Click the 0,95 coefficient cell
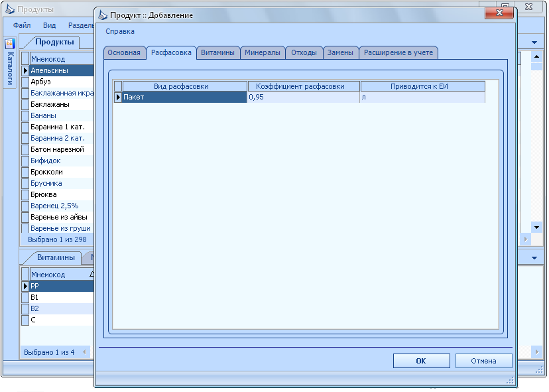 304,97
